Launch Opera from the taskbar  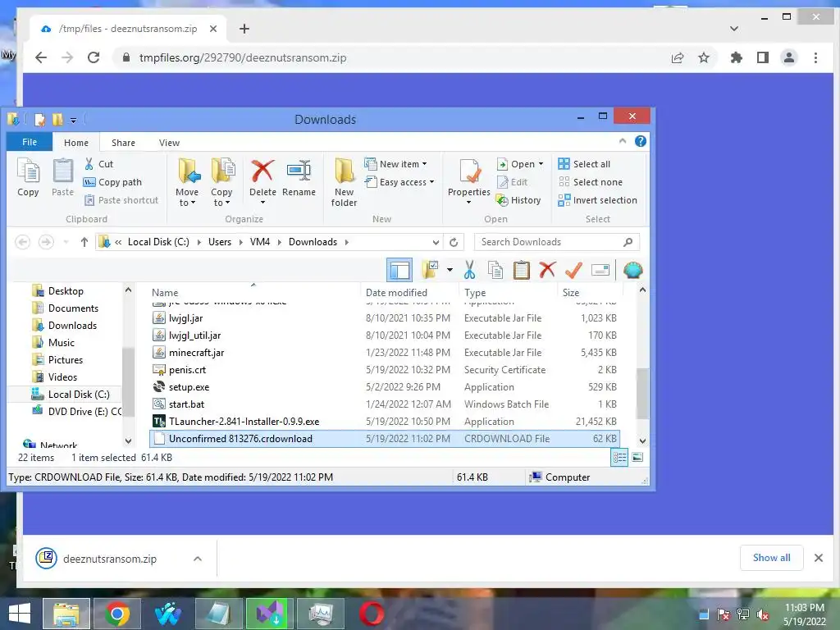pyautogui.click(x=372, y=614)
